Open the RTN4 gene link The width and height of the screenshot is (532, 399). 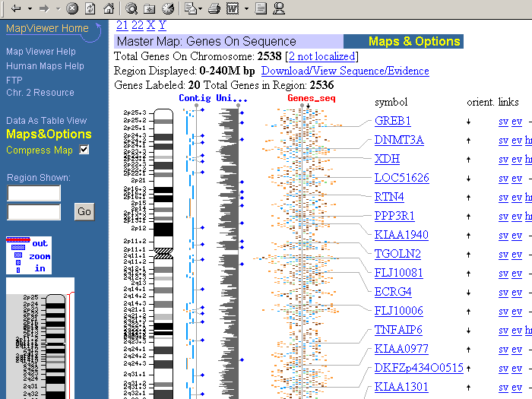[389, 197]
